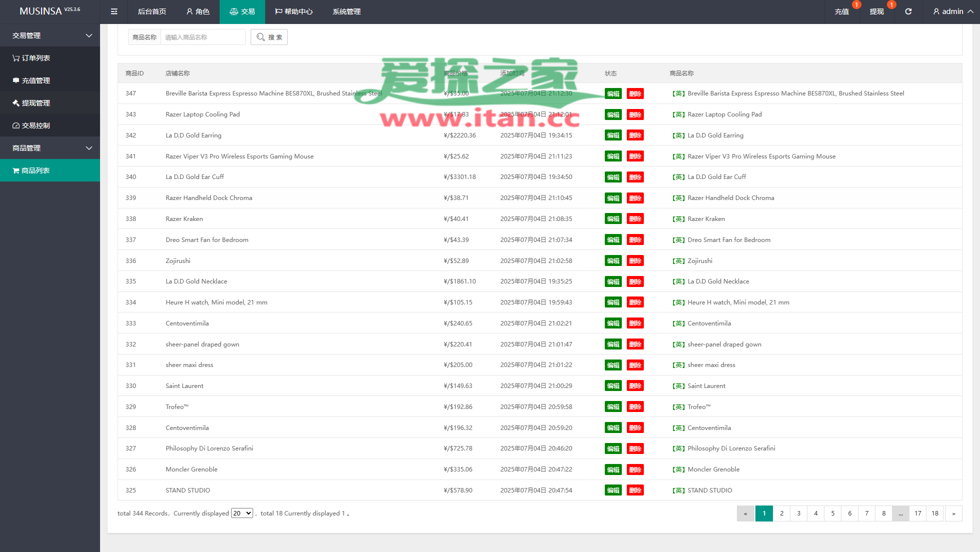Click 删除 for Saint Laurent row
This screenshot has height=552, width=980.
(635, 386)
